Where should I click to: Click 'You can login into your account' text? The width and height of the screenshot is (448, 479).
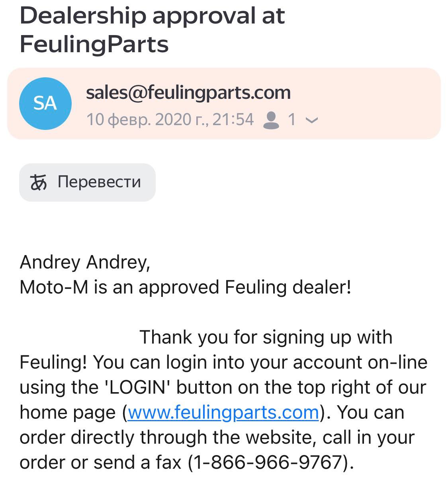click(207, 363)
